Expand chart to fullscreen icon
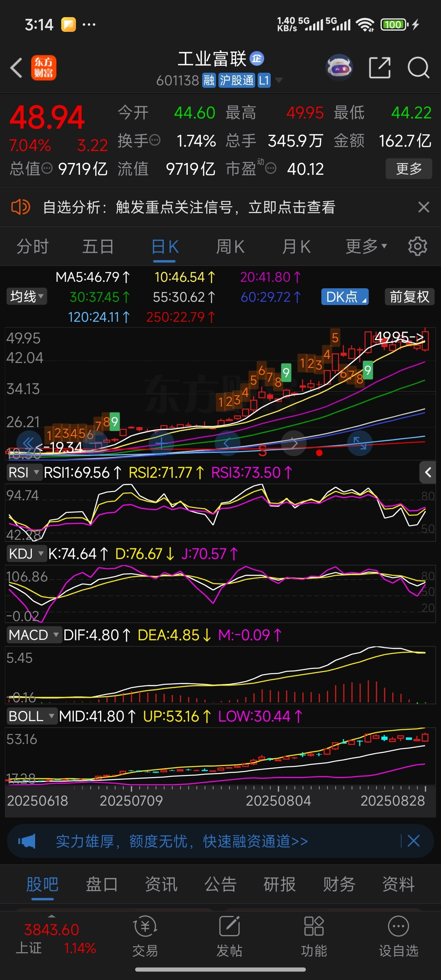The width and height of the screenshot is (441, 980). click(x=360, y=443)
